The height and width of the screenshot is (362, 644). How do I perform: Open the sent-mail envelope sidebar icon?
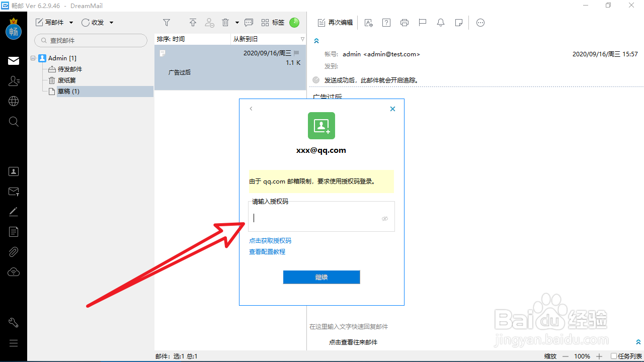(x=14, y=192)
